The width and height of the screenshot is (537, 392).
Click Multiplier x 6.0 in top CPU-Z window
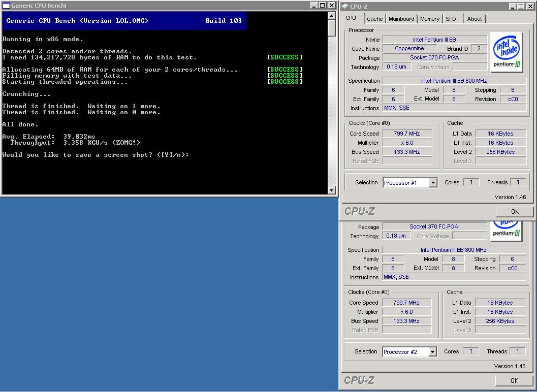click(407, 143)
